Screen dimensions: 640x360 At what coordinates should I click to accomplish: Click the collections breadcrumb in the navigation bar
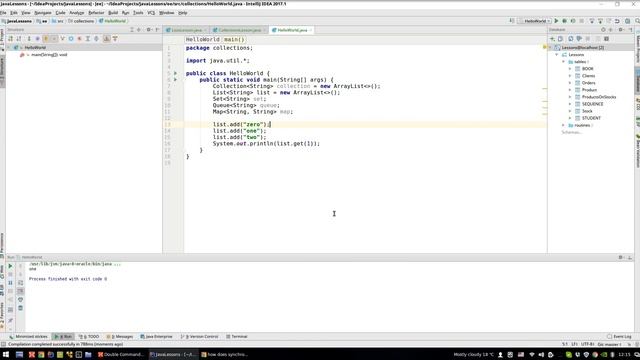[81, 21]
